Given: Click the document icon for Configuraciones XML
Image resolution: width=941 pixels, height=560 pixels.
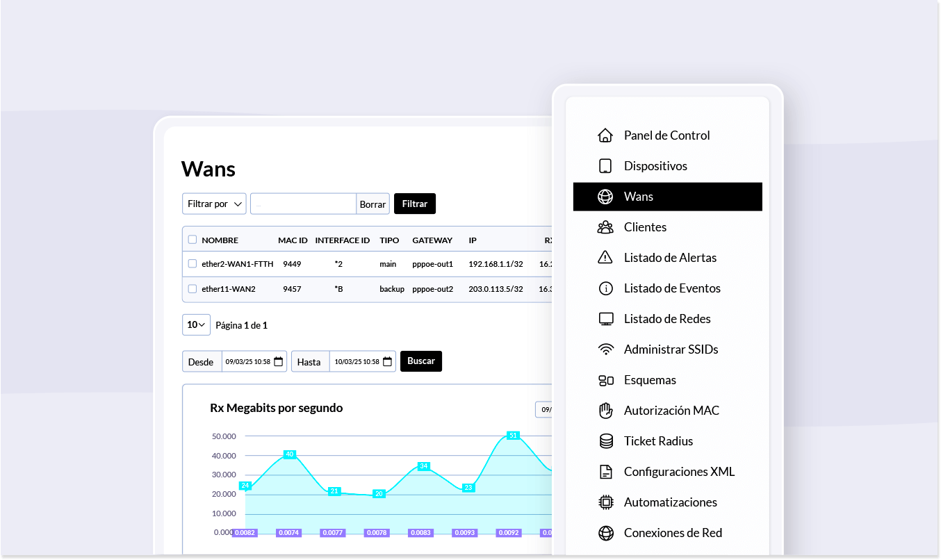Looking at the screenshot, I should [x=605, y=472].
